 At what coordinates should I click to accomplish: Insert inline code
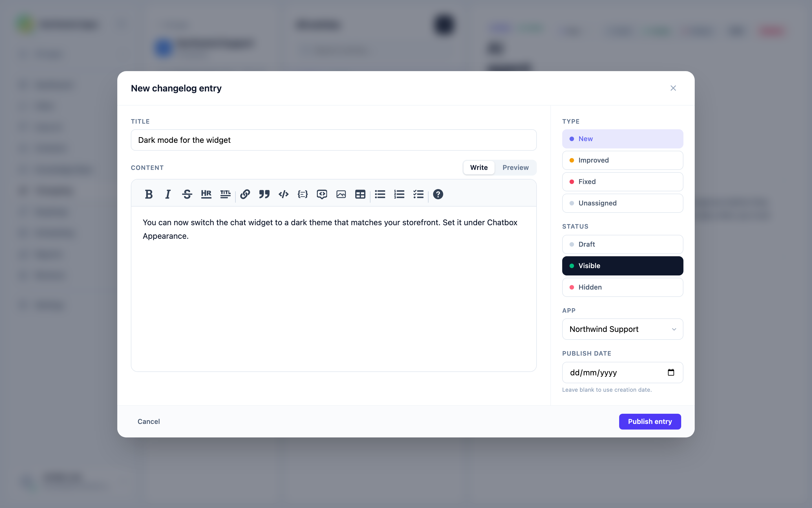pyautogui.click(x=284, y=194)
